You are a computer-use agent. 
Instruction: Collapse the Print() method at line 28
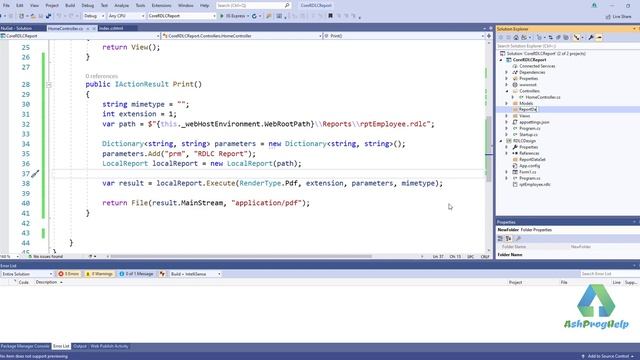[x=49, y=85]
